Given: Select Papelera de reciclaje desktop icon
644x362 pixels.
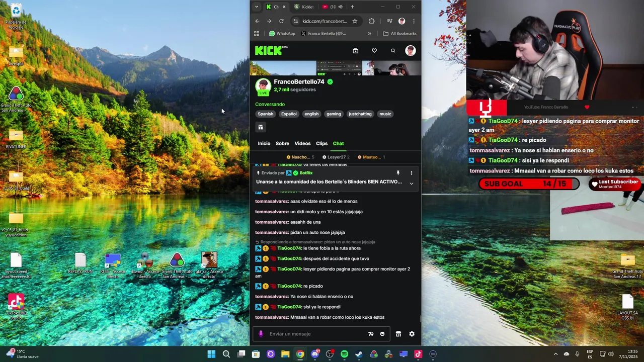Looking at the screenshot, I should (16, 17).
